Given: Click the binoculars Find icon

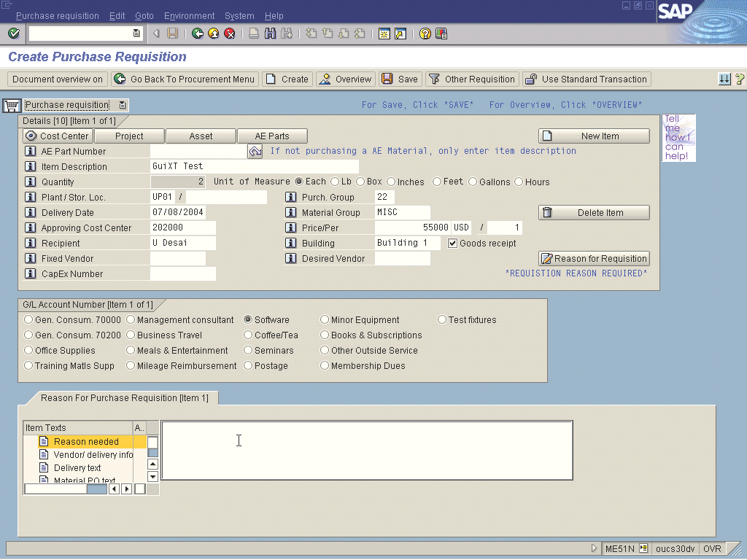Looking at the screenshot, I should [270, 34].
